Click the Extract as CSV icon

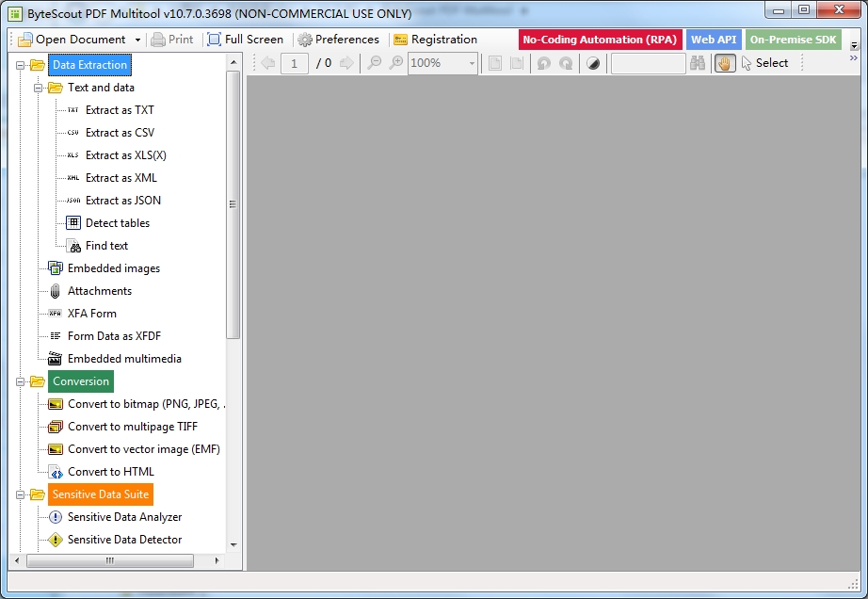(73, 133)
